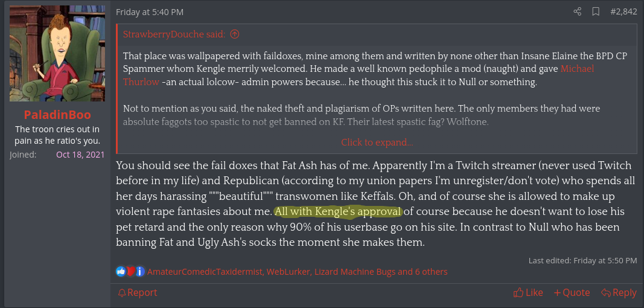Open the post permalink #2,842
This screenshot has height=308, width=644.
click(623, 11)
